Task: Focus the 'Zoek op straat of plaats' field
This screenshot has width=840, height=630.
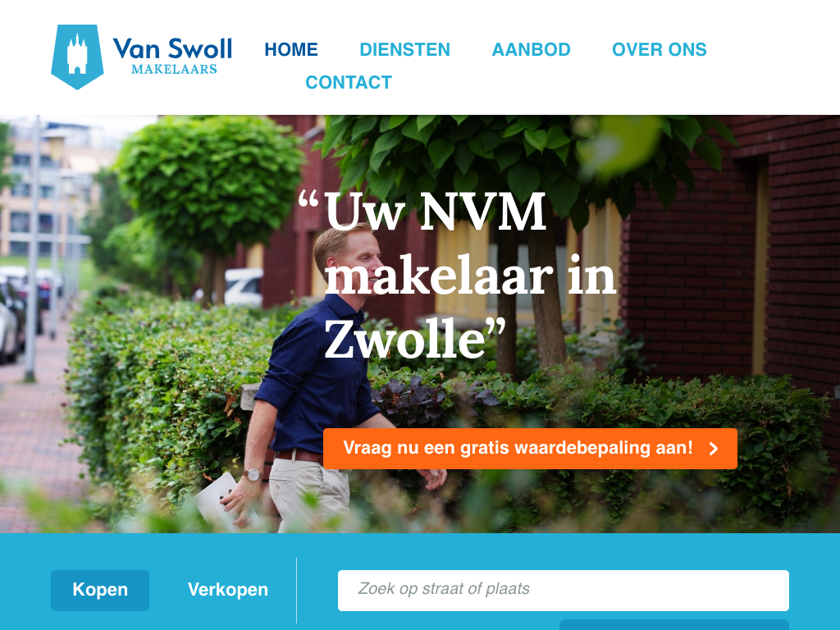Action: [563, 591]
